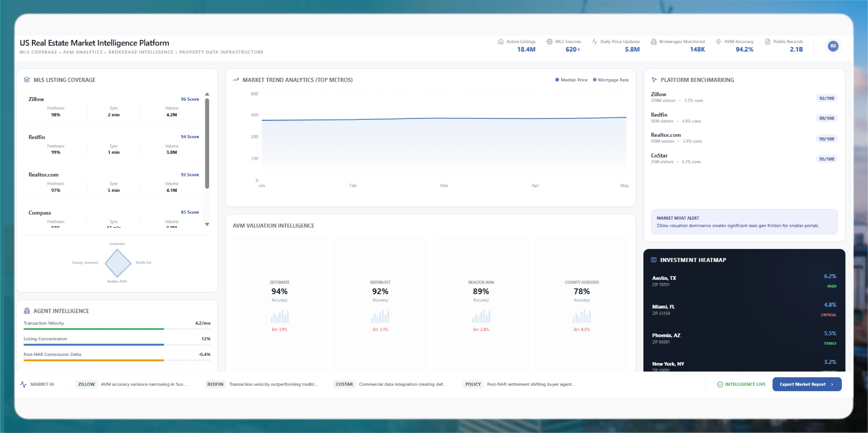Click the COSTAR ticker tag
Viewport: 868px width, 433px height.
(344, 384)
